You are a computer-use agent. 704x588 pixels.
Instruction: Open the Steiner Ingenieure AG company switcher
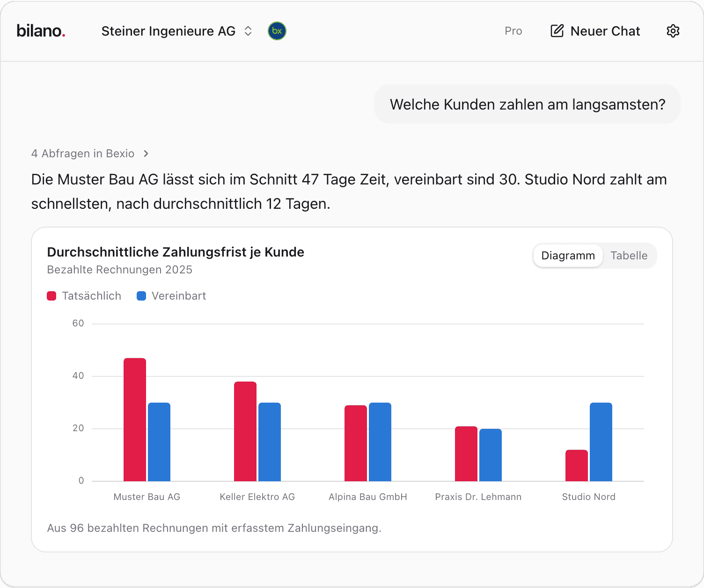click(177, 31)
